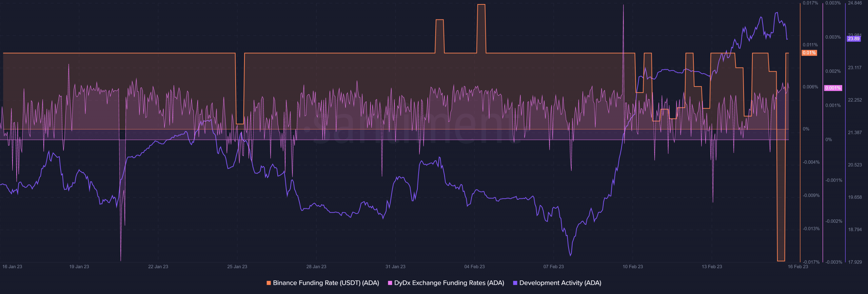Click the 31 Jan 23 date label

tap(395, 267)
